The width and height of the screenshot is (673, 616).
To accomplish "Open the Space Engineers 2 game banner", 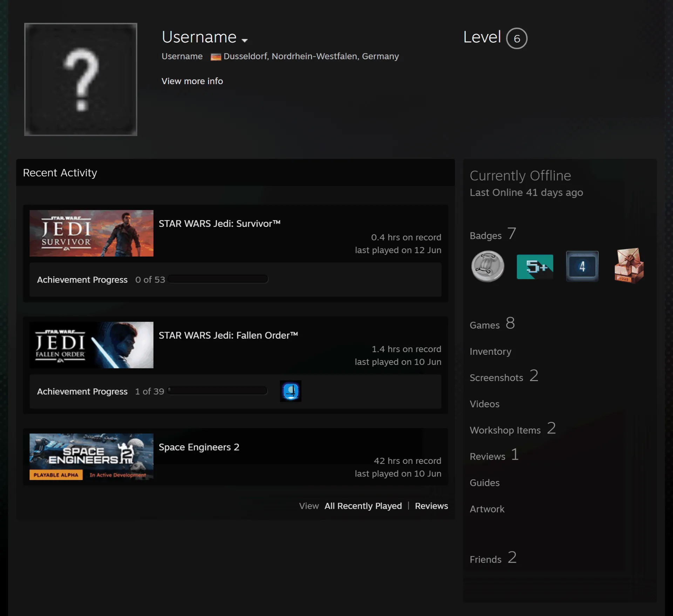I will (91, 457).
